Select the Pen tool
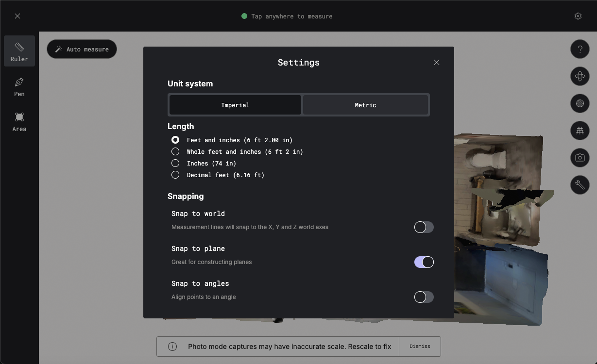This screenshot has width=597, height=364. tap(19, 86)
